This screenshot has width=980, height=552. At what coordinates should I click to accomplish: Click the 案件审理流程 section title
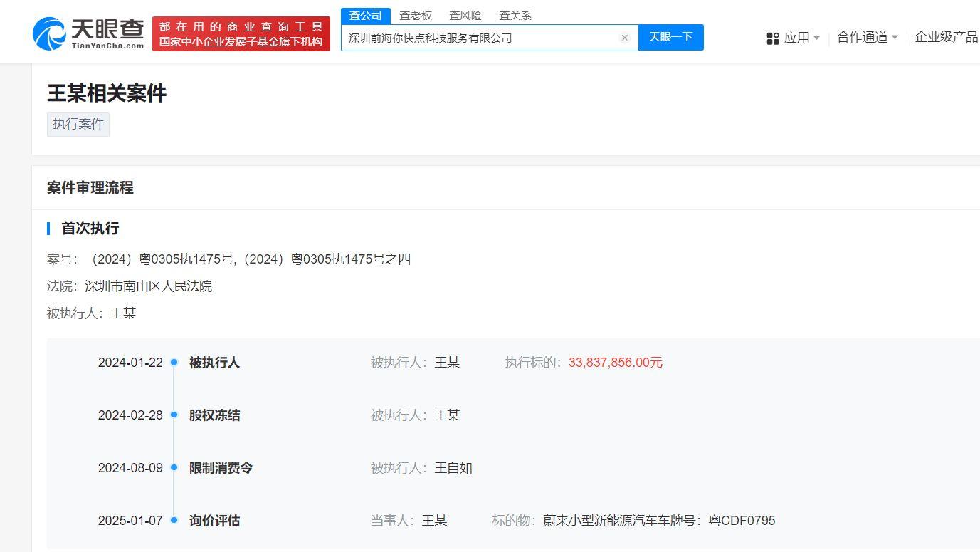(x=90, y=188)
